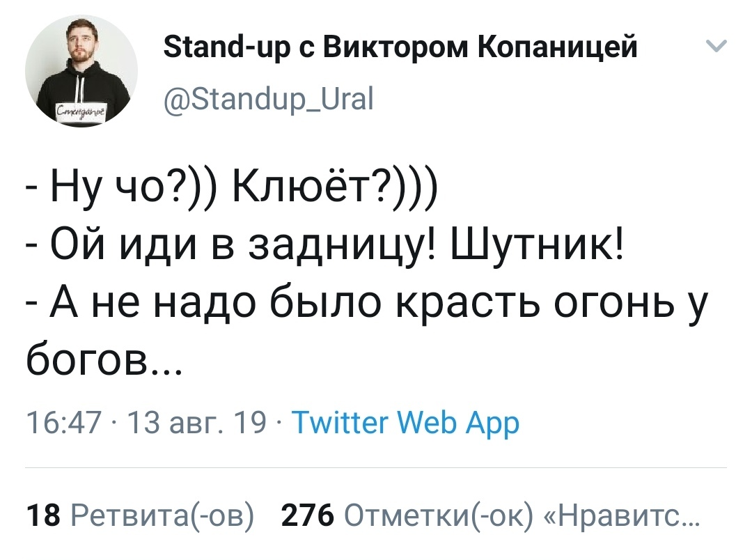Open the Twitter Web App source link
Image resolution: width=752 pixels, height=560 pixels.
tap(405, 421)
